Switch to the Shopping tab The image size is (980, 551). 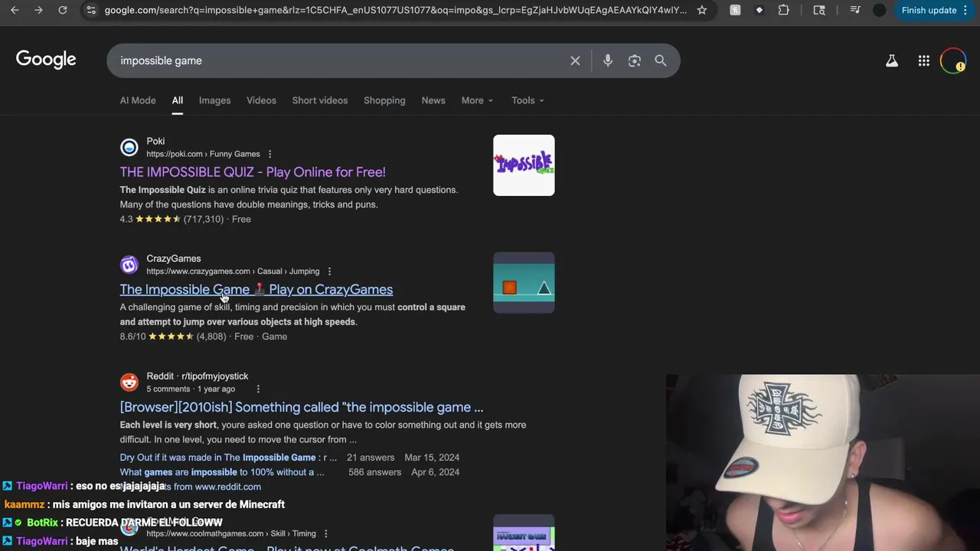coord(384,100)
